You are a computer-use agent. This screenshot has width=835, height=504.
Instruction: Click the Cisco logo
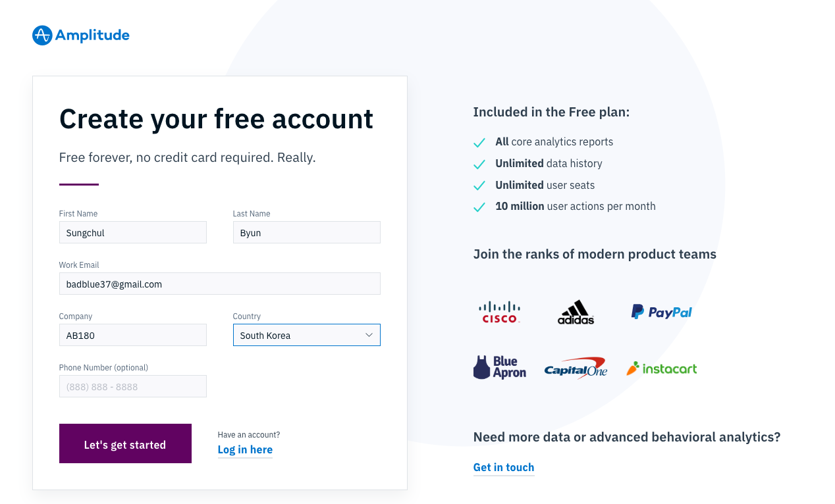(x=500, y=312)
